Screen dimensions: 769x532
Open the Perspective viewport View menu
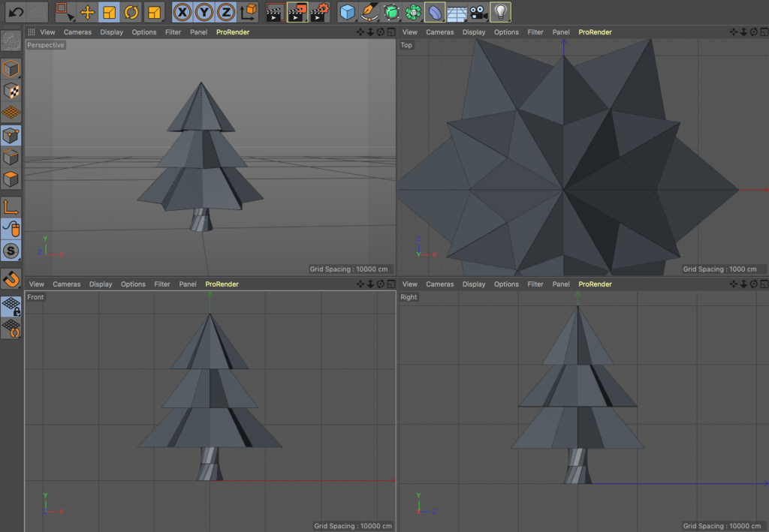pyautogui.click(x=47, y=32)
